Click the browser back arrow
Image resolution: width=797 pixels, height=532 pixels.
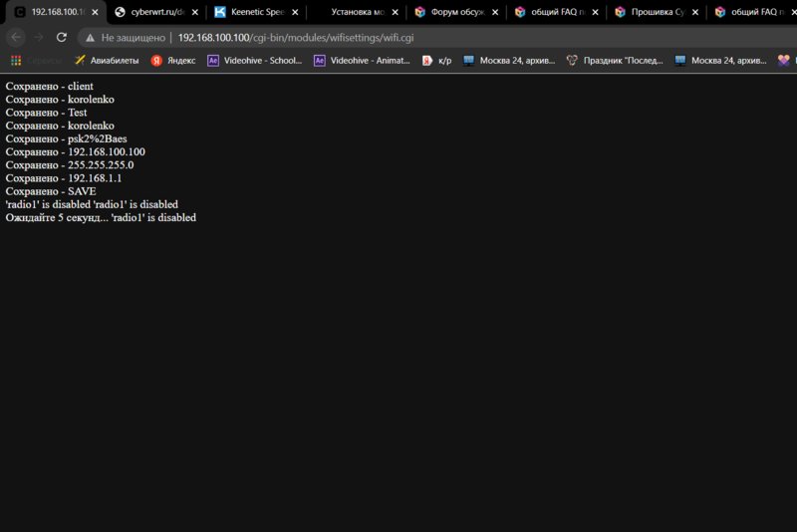(x=16, y=37)
